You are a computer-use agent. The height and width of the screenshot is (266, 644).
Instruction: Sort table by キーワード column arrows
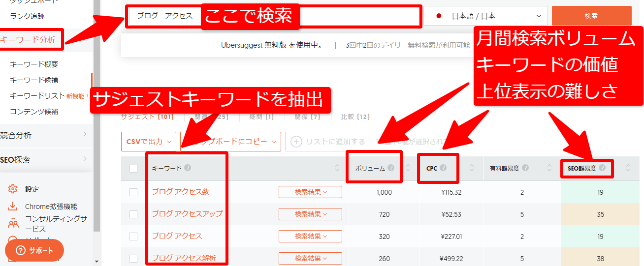click(x=337, y=168)
